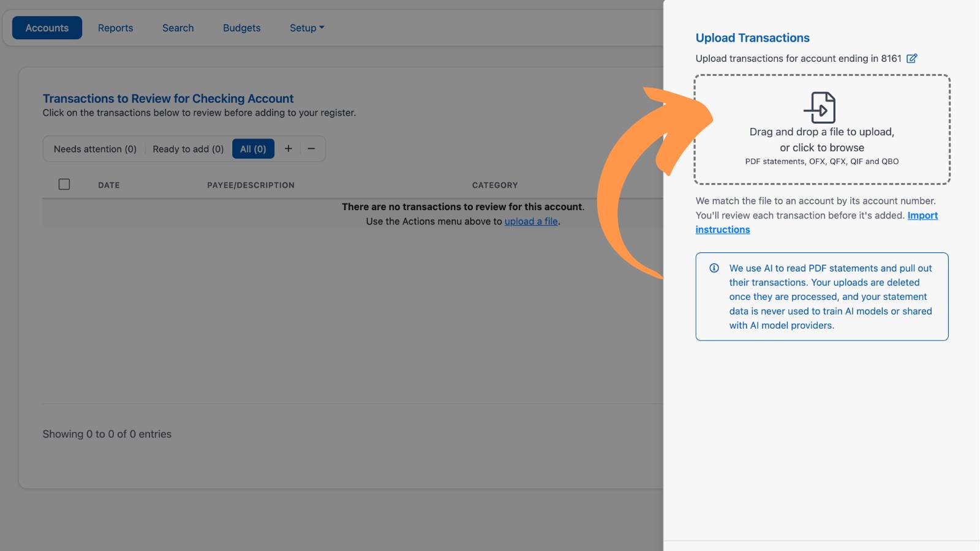Go to the Reports tab
This screenshot has height=551, width=980.
[115, 28]
